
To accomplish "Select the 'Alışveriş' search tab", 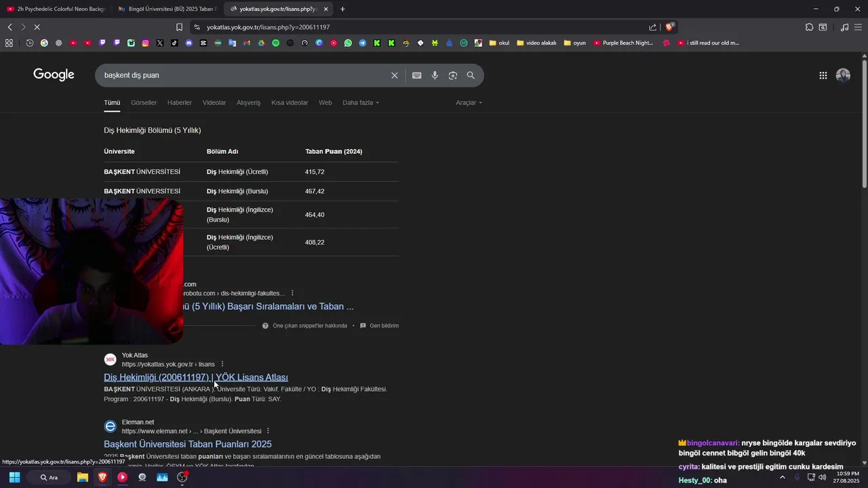I will pos(248,102).
